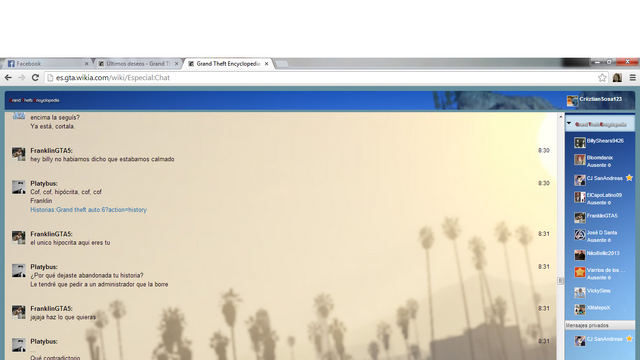Bookmark page with the star icon
The image size is (640, 360).
coord(602,78)
